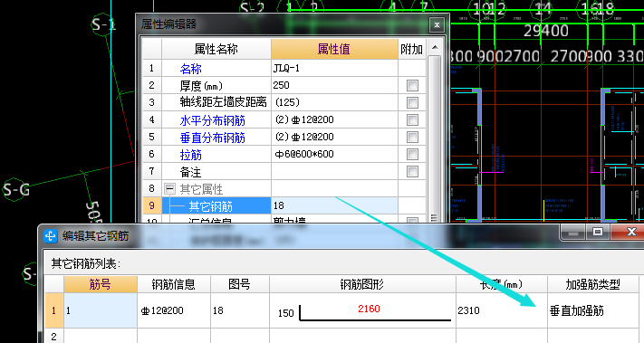644x343 pixels.
Task: Click the empty 备注 value cell
Action: (334, 172)
